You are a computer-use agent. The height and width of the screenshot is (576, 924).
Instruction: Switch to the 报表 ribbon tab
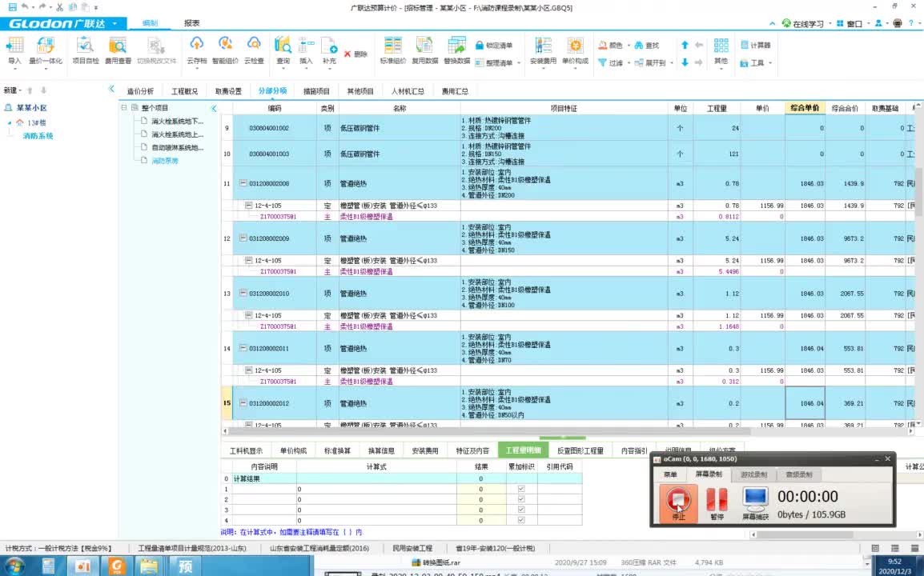click(x=191, y=23)
